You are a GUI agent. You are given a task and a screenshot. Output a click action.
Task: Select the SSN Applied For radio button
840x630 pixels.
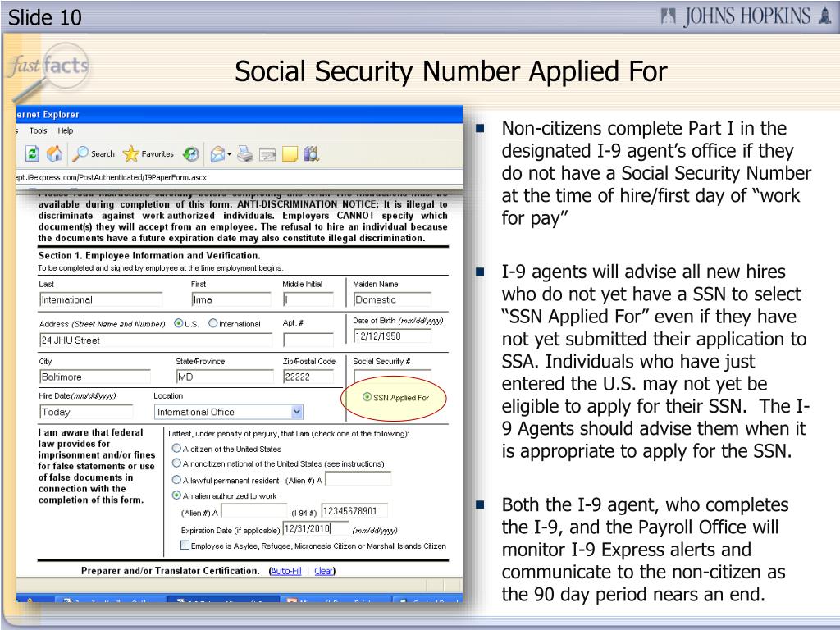click(x=367, y=397)
